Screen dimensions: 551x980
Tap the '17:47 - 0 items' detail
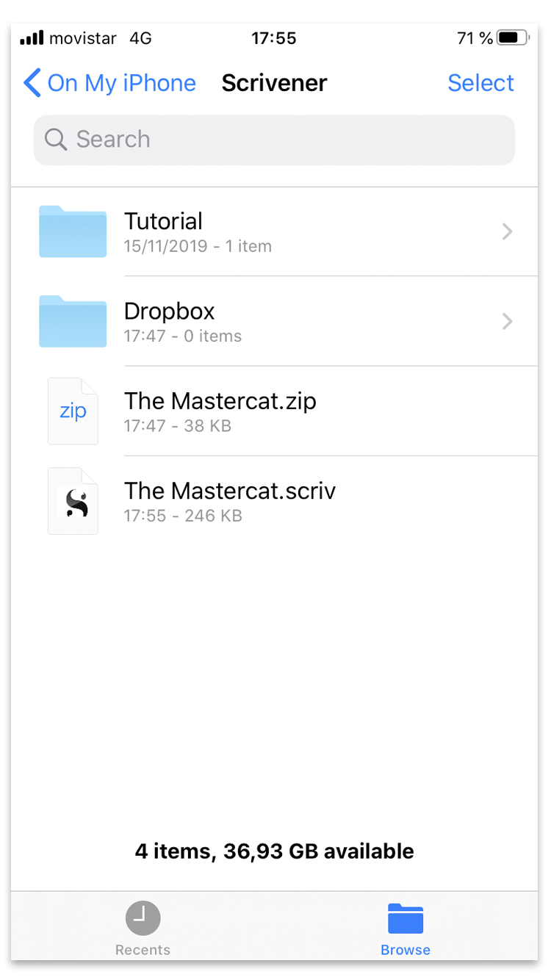(183, 336)
